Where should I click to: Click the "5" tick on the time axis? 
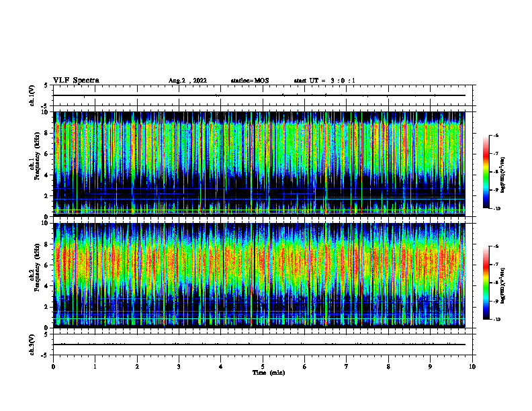(x=263, y=367)
